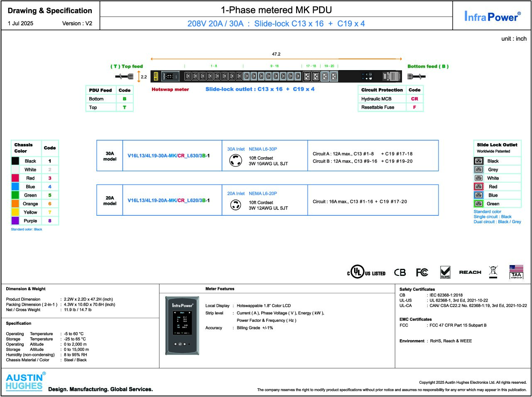Click the 'Billing Grade +/-1%' accuracy value
532x397 pixels.
(x=255, y=328)
